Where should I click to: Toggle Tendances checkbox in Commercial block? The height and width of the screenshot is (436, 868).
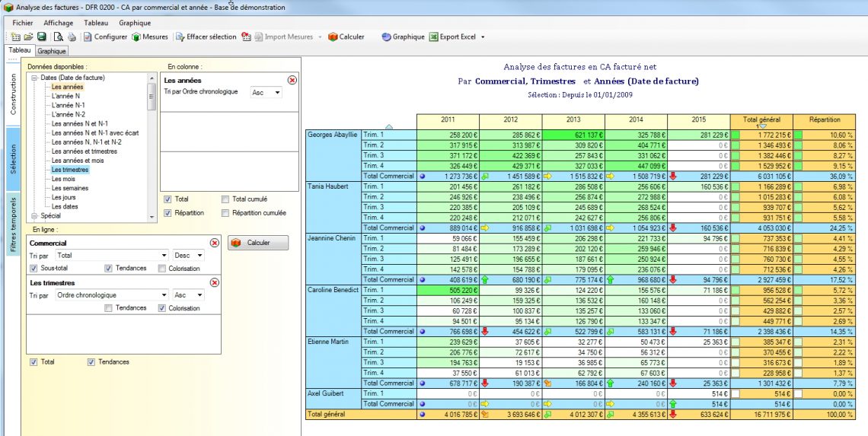coord(108,269)
